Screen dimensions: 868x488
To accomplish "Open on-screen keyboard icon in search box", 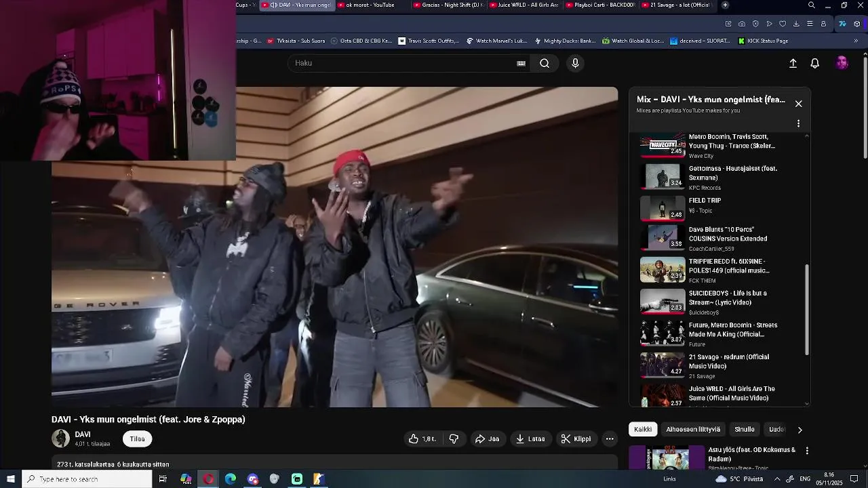I will tap(521, 63).
